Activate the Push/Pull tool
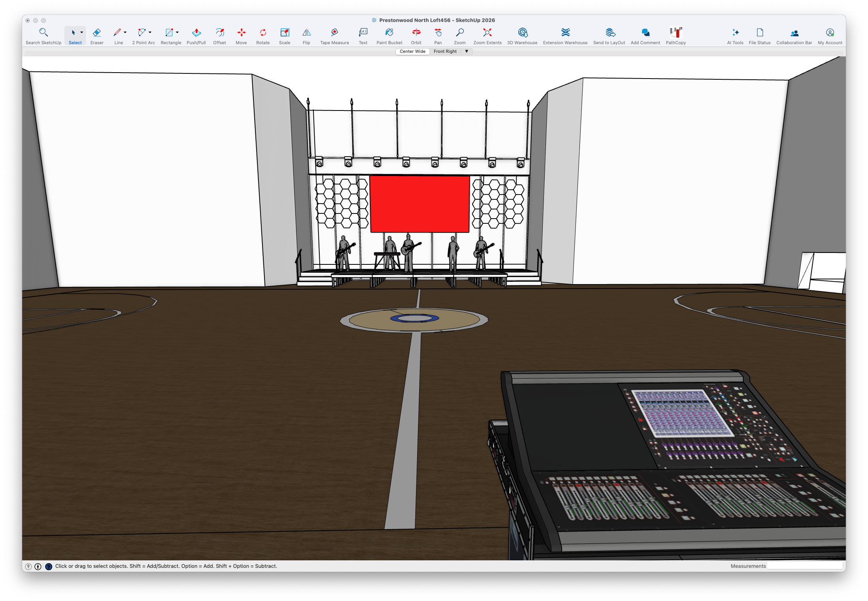This screenshot has height=601, width=868. [196, 36]
